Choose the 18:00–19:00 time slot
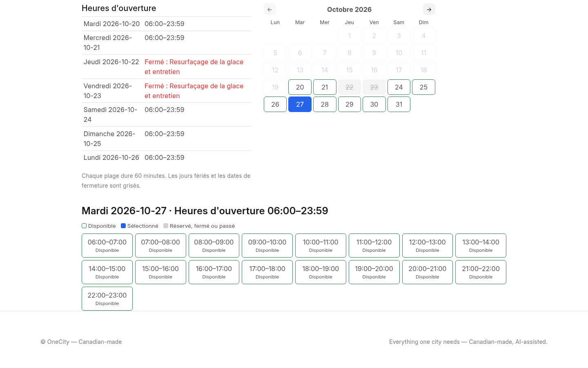The height and width of the screenshot is (368, 588). (x=321, y=272)
